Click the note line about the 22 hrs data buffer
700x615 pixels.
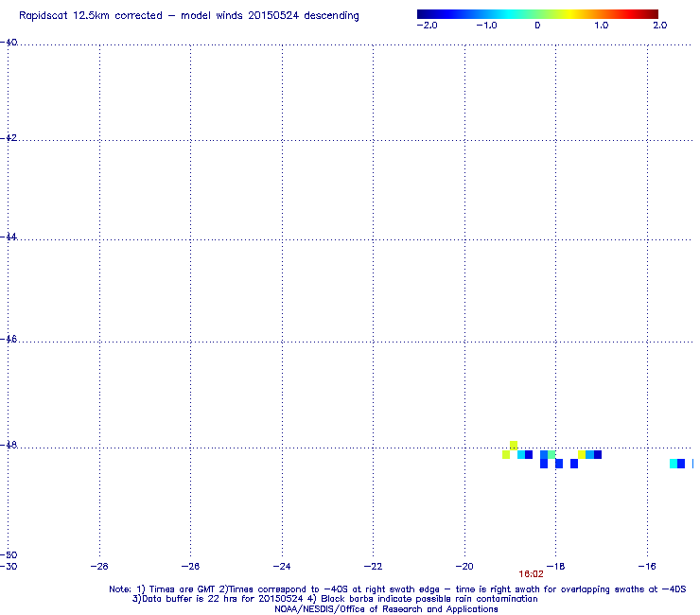click(x=335, y=599)
